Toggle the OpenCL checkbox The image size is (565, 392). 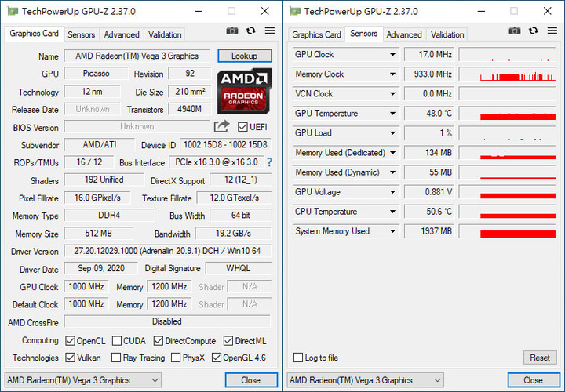[x=71, y=340]
